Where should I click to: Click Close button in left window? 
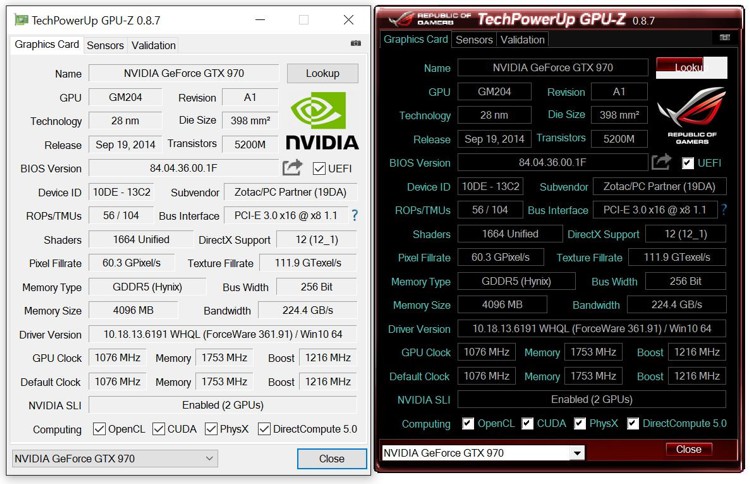(x=331, y=459)
